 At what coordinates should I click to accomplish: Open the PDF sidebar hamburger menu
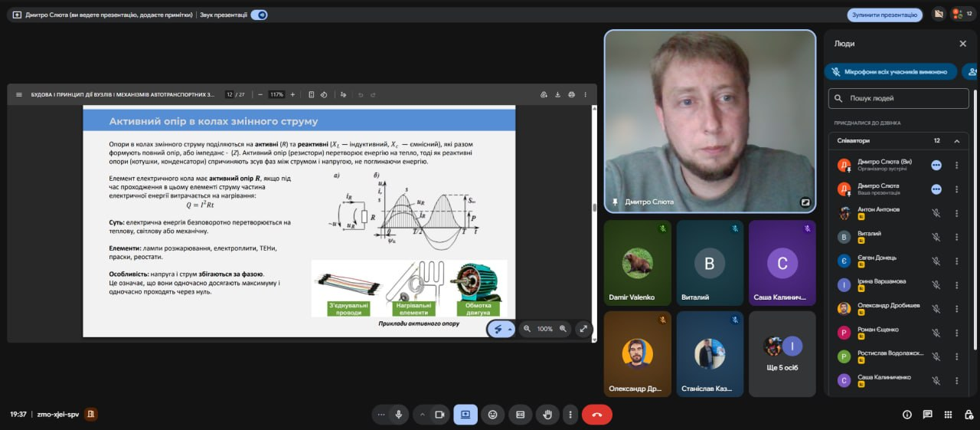pos(19,94)
